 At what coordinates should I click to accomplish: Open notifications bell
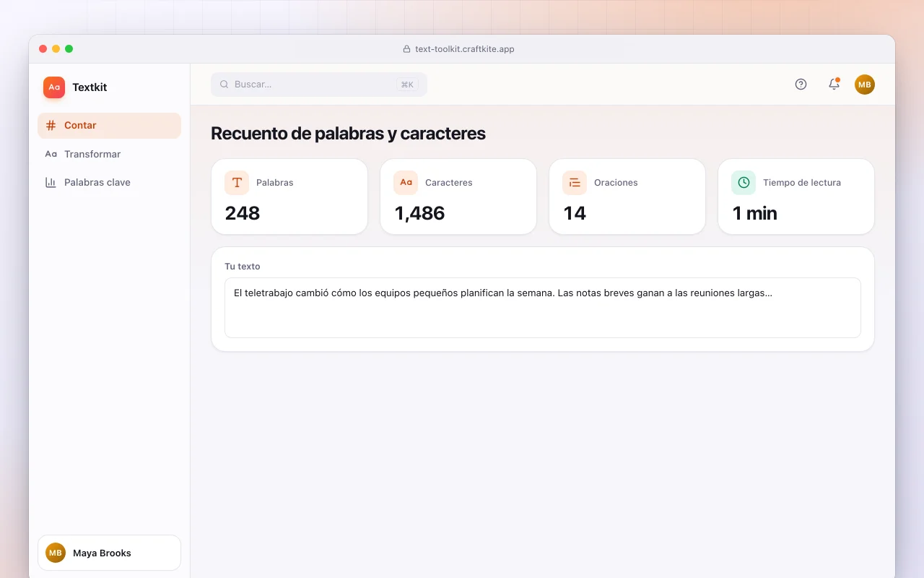(x=834, y=85)
